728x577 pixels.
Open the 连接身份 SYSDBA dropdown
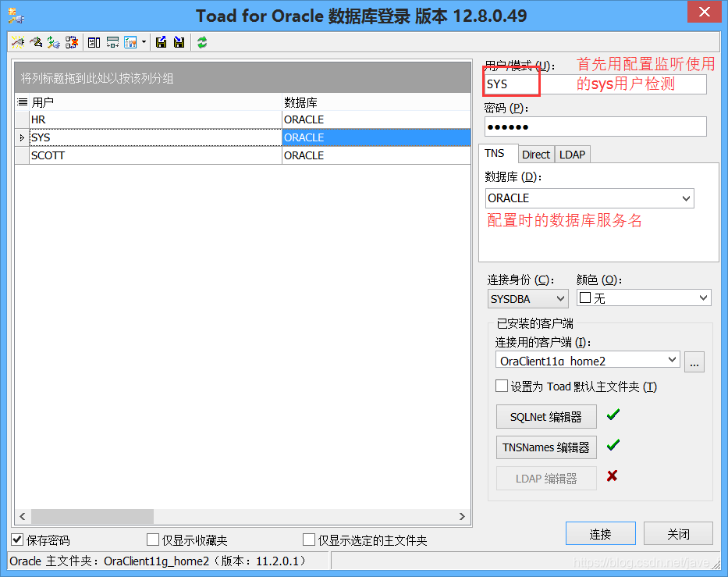coord(560,299)
